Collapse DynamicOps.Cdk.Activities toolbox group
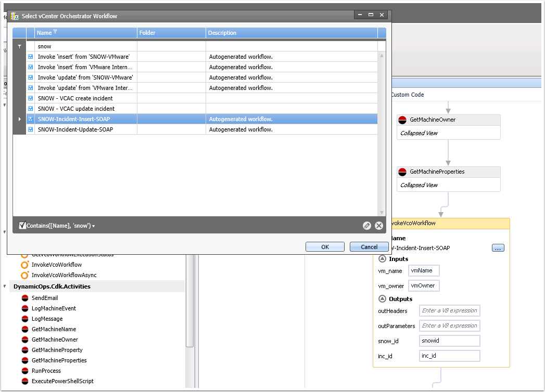The height and width of the screenshot is (392, 545). (5, 286)
